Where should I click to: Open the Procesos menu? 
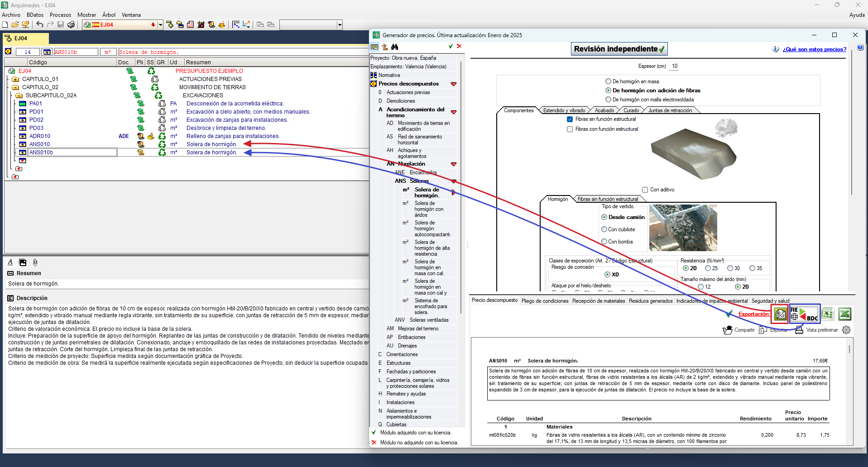pos(60,15)
